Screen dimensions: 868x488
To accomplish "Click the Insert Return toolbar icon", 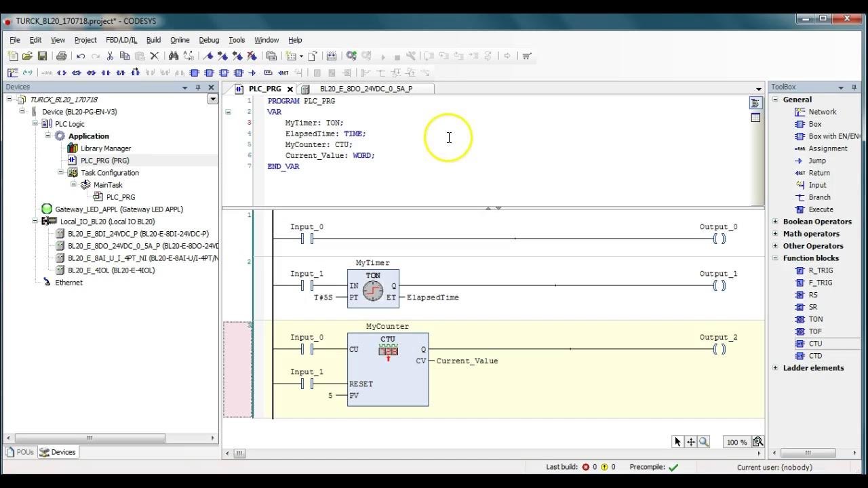I will [x=283, y=73].
